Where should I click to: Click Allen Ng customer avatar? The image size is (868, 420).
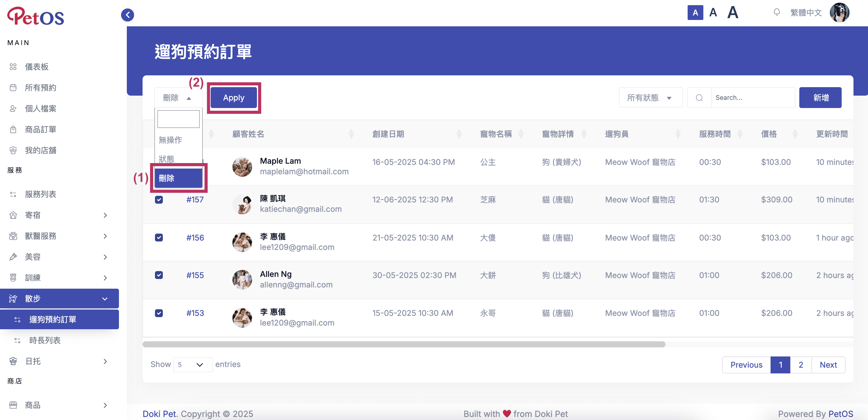[x=242, y=280]
